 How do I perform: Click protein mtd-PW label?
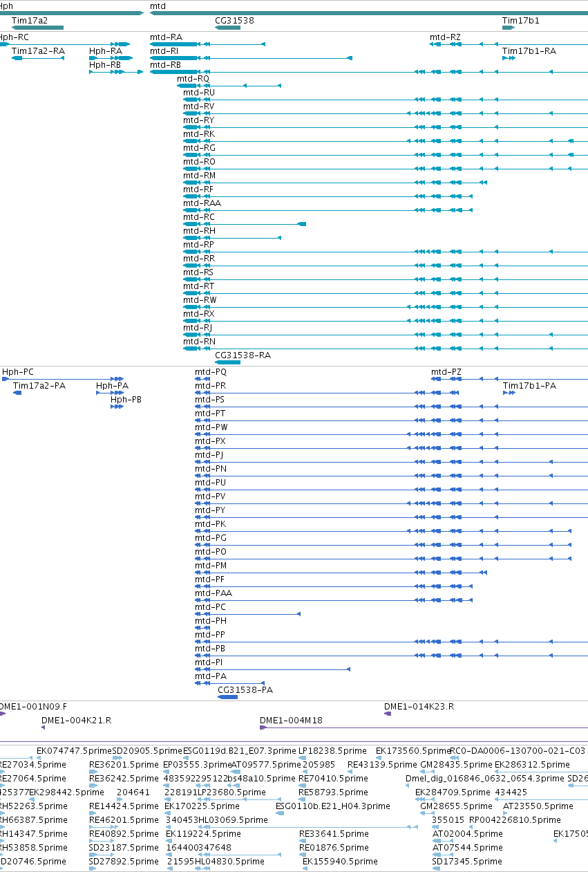(x=211, y=427)
